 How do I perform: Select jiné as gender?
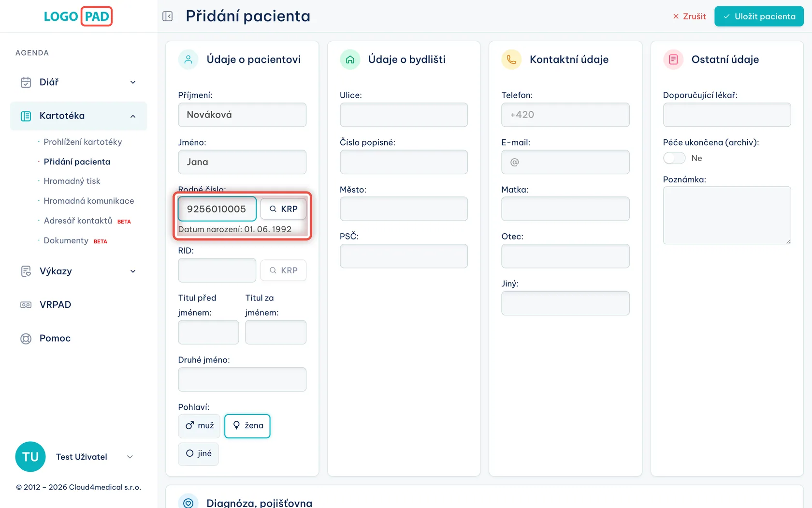(x=198, y=454)
